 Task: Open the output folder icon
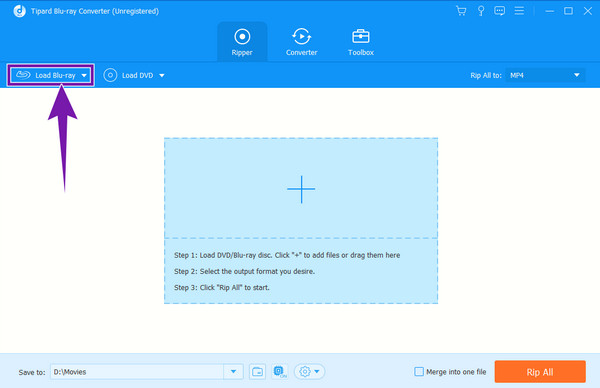coord(258,372)
